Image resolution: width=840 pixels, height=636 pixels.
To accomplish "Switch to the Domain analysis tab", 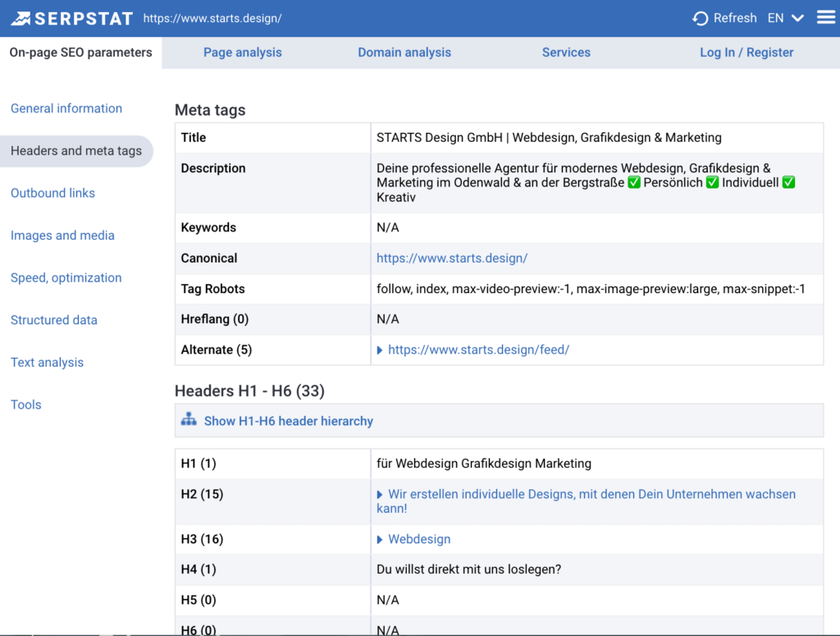I will pos(404,52).
